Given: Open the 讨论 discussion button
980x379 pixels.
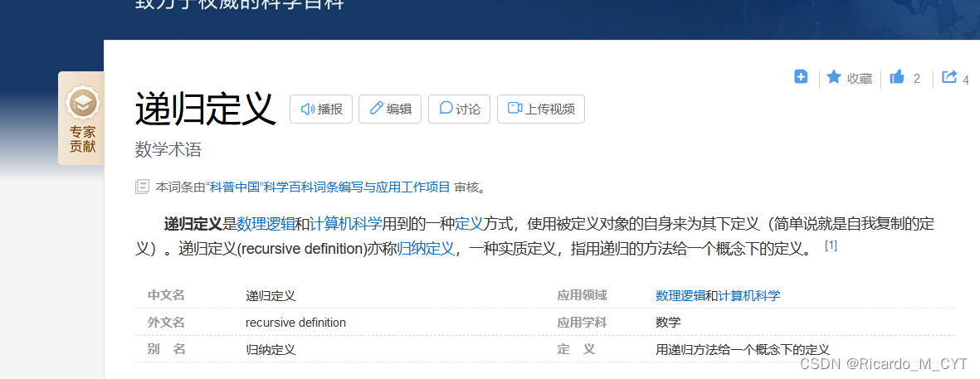Looking at the screenshot, I should [460, 109].
